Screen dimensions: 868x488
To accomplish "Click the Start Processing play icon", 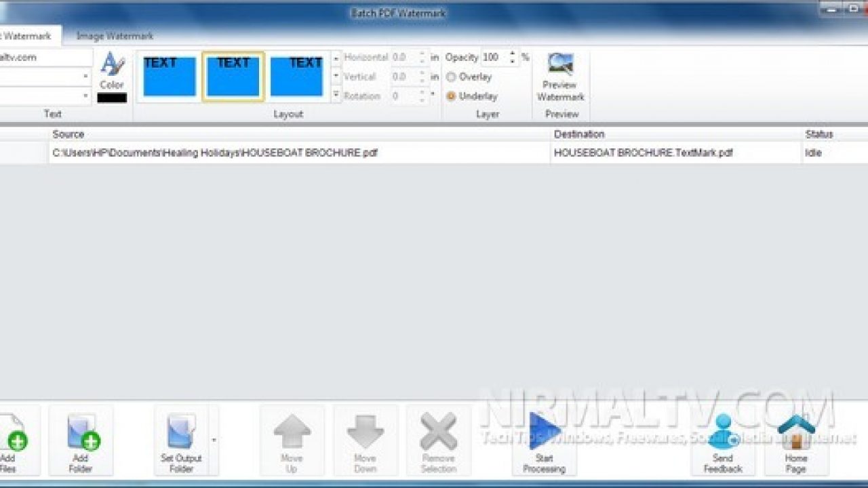I will click(x=544, y=431).
